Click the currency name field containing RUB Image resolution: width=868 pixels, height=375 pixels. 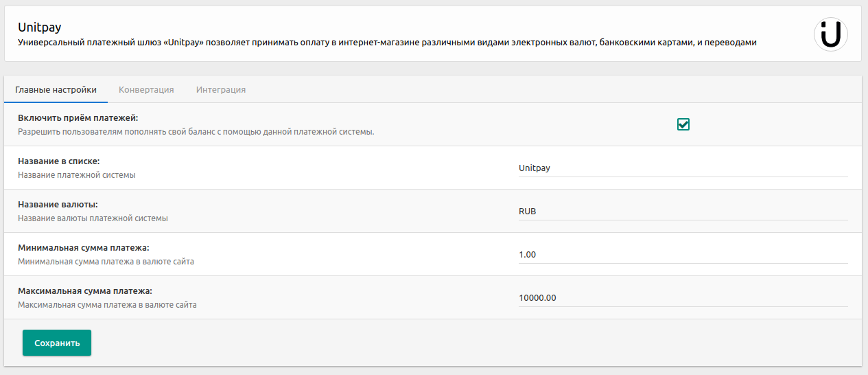[x=683, y=211]
